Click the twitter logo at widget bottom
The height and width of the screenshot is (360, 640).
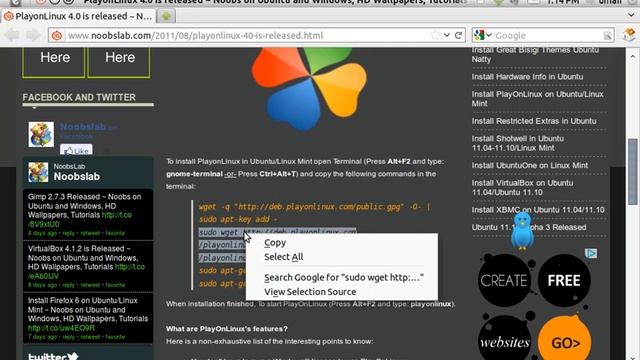point(53,356)
